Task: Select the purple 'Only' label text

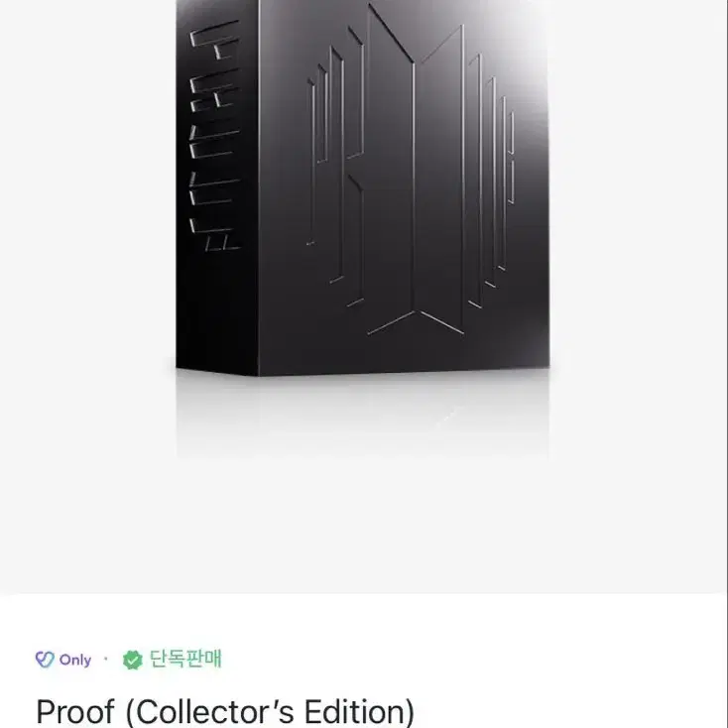Action: [x=75, y=660]
